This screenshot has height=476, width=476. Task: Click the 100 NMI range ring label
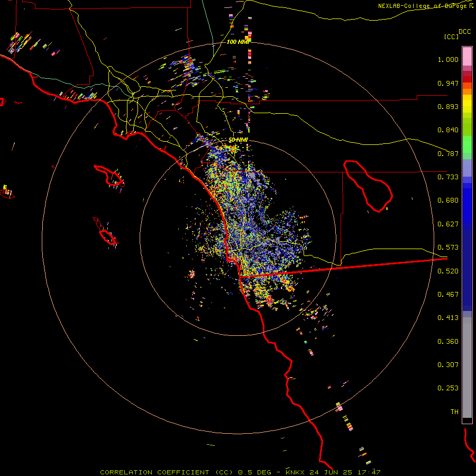pyautogui.click(x=237, y=42)
